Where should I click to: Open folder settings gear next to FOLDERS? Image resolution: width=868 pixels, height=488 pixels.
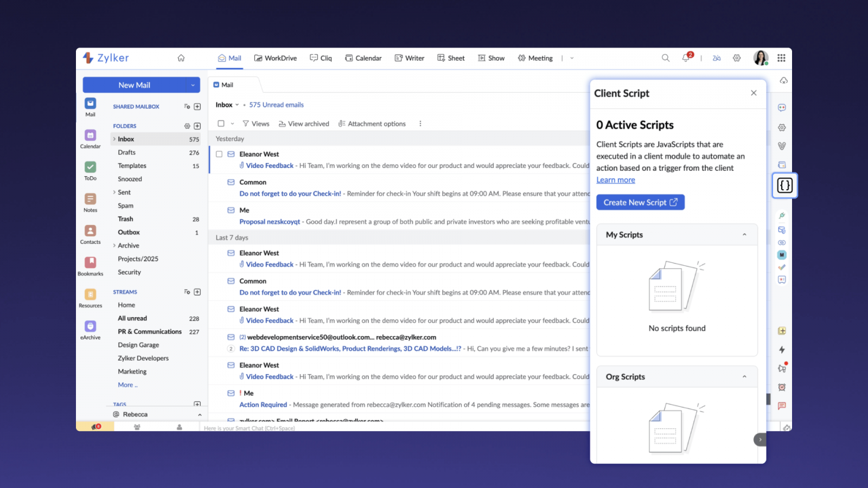(187, 126)
